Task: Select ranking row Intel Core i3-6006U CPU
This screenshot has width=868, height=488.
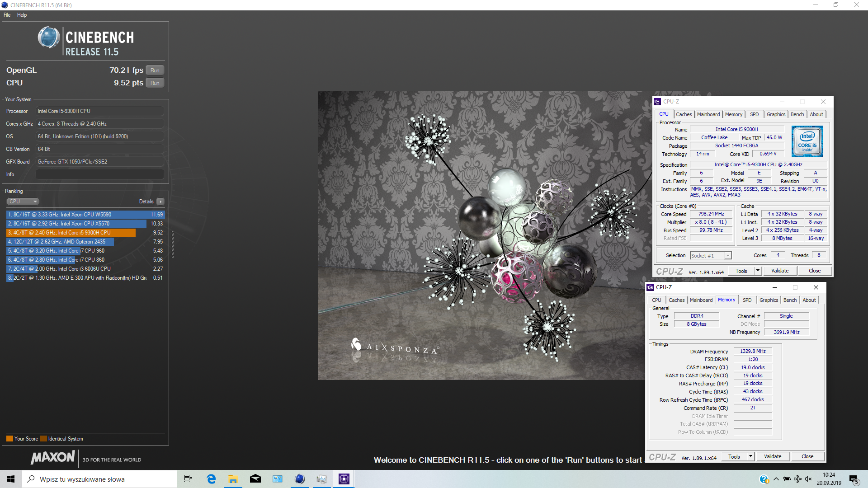Action: click(x=85, y=269)
